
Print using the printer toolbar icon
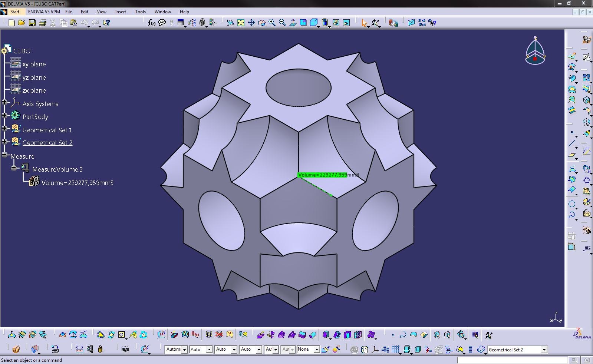pyautogui.click(x=43, y=23)
